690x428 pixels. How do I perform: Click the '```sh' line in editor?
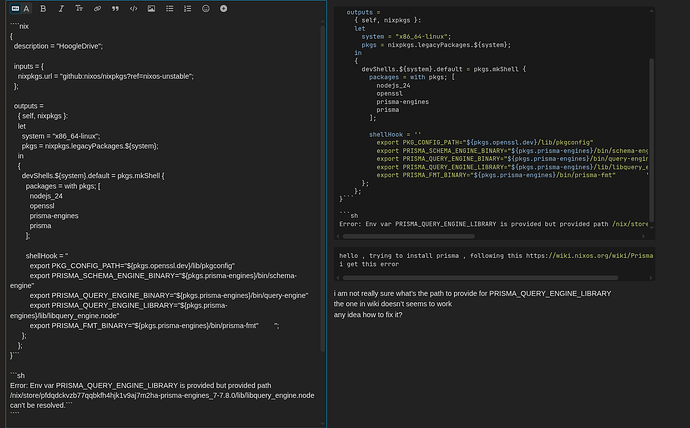click(x=18, y=375)
